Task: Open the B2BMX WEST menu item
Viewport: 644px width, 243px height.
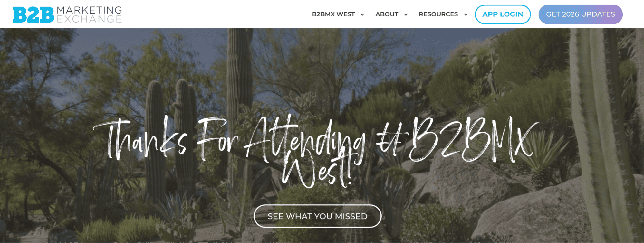Action: pos(333,14)
